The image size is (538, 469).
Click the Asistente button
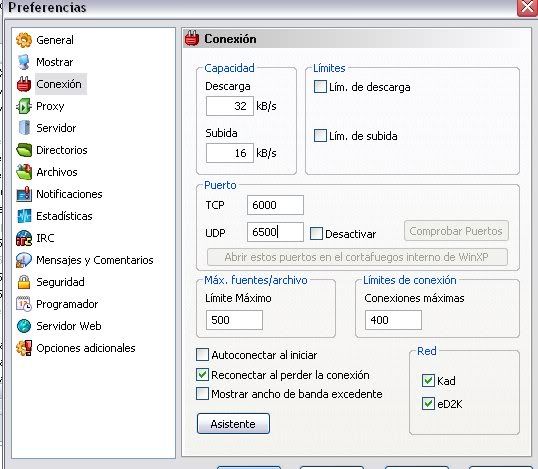(233, 424)
